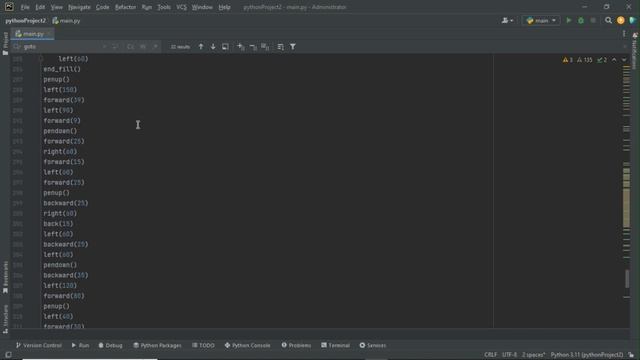Click the grey Stop process icon
The width and height of the screenshot is (640, 360).
tap(593, 20)
